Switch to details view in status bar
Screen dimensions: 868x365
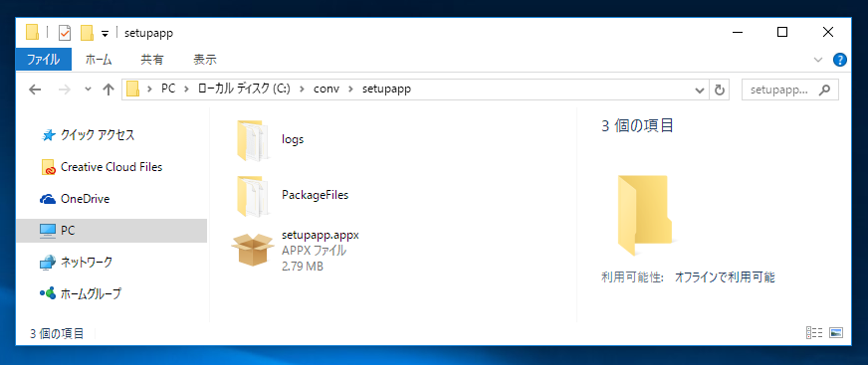(x=813, y=333)
